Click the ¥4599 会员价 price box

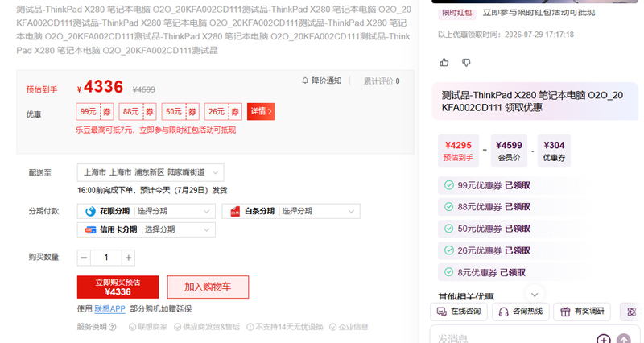509,151
